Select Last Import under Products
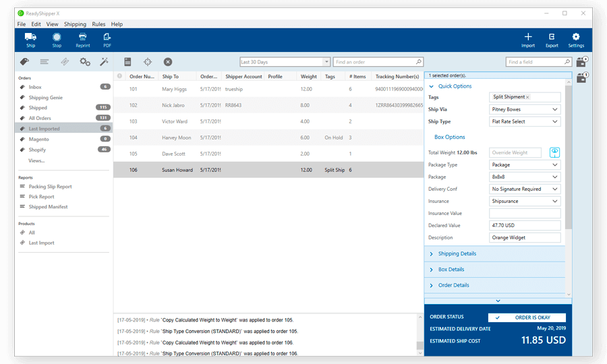607x364 pixels. tap(41, 243)
